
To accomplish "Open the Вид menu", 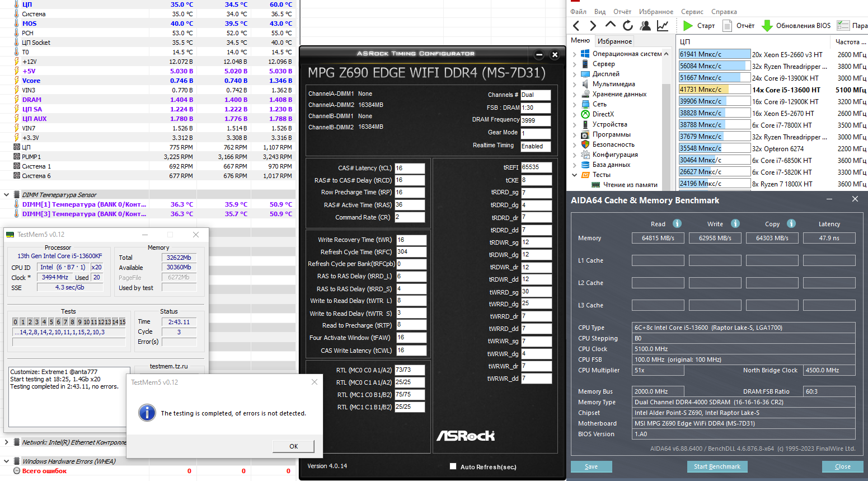I will (600, 12).
